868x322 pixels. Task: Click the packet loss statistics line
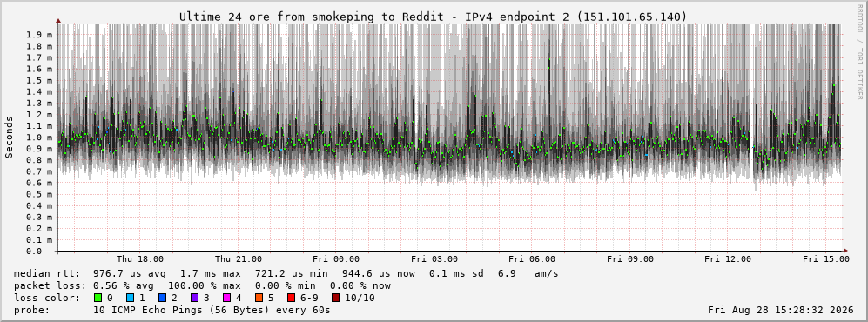[x=202, y=286]
